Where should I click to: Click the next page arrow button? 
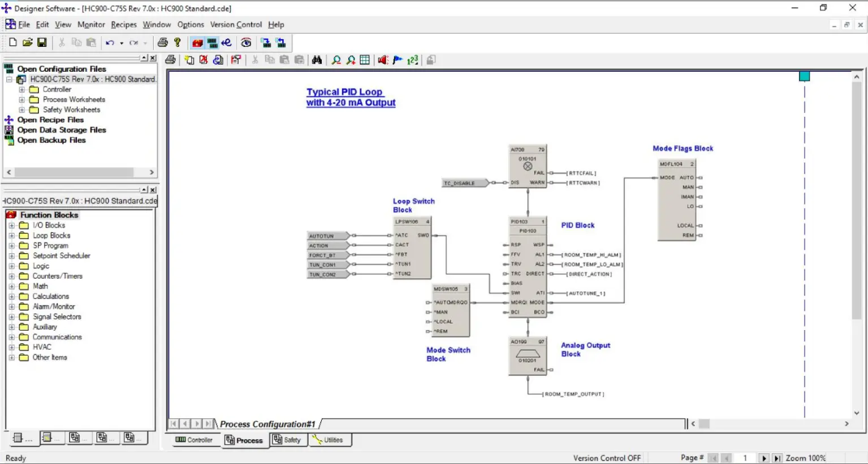click(763, 458)
